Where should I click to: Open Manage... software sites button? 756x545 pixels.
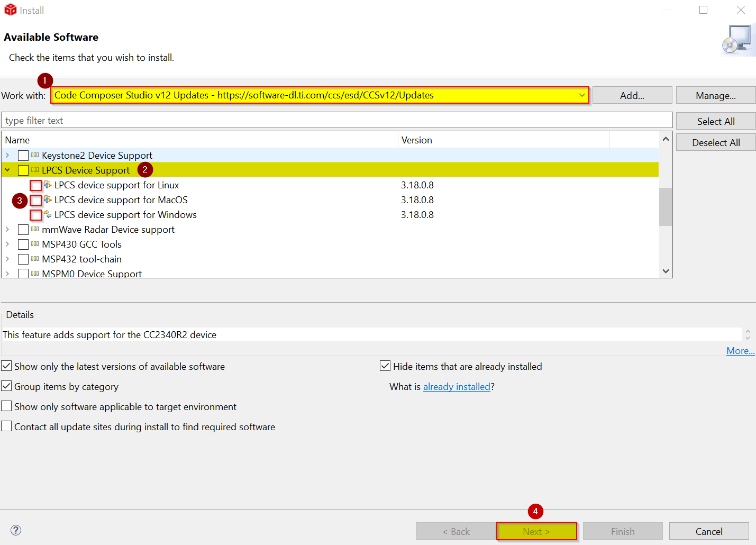(716, 95)
